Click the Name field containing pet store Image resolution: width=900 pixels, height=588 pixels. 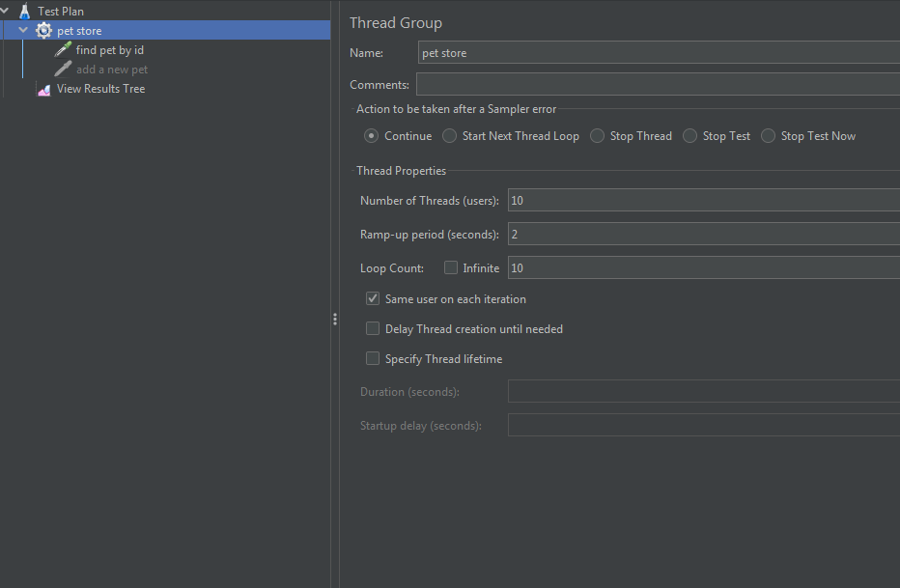(x=659, y=53)
